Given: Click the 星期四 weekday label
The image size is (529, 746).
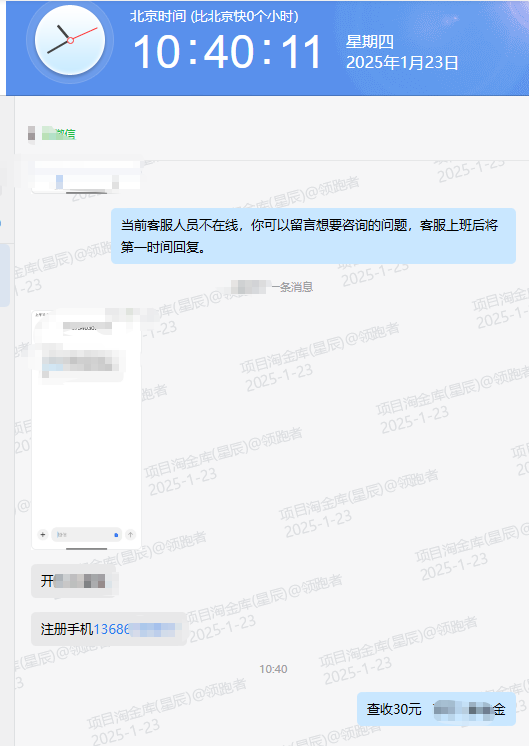Looking at the screenshot, I should (370, 42).
